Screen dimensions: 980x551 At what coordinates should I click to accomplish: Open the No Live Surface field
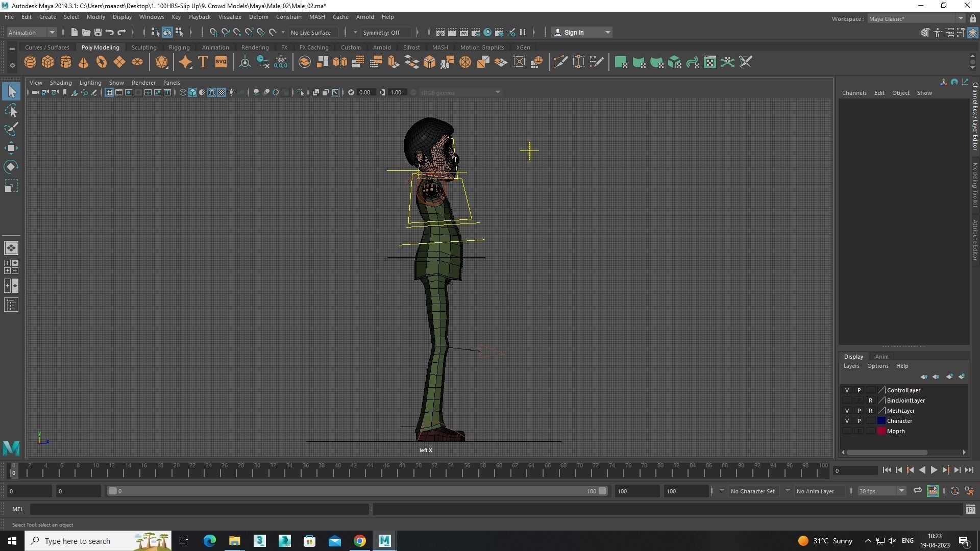click(x=313, y=32)
